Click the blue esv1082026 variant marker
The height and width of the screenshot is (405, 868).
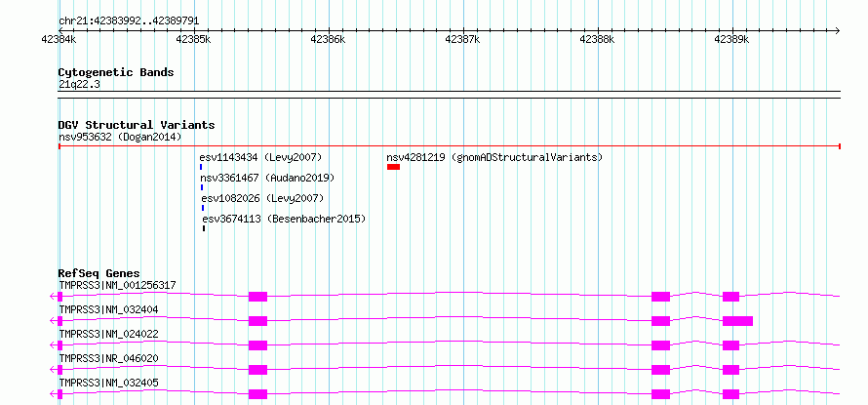(203, 208)
